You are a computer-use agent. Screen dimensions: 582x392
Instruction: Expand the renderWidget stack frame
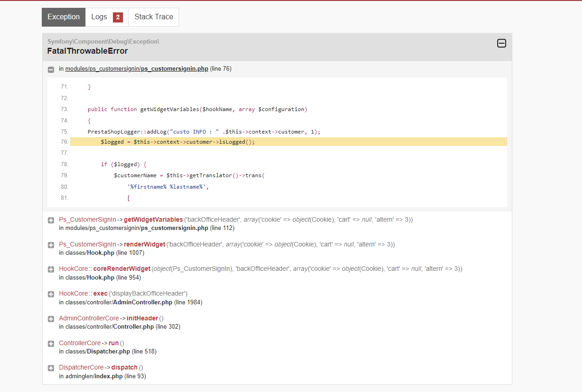(50, 245)
